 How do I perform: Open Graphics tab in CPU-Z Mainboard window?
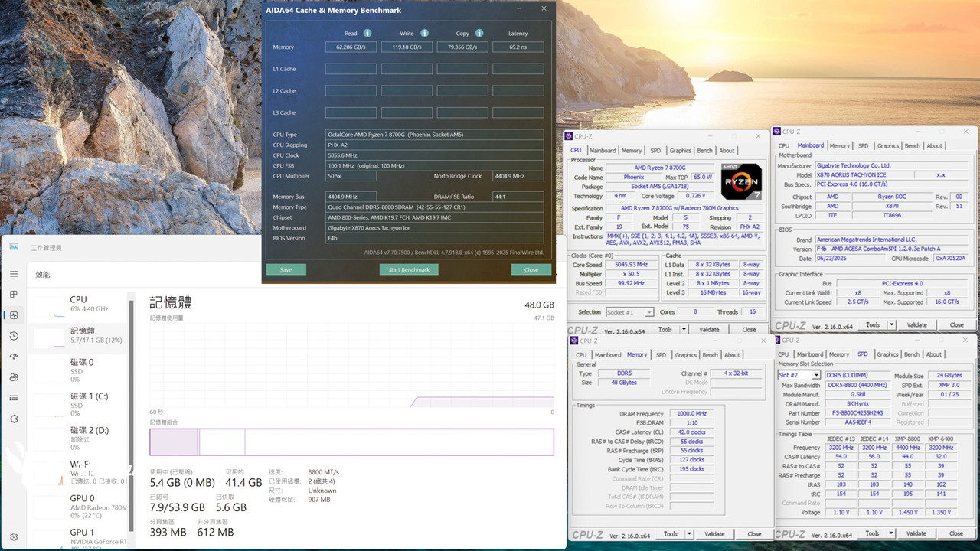[x=888, y=145]
